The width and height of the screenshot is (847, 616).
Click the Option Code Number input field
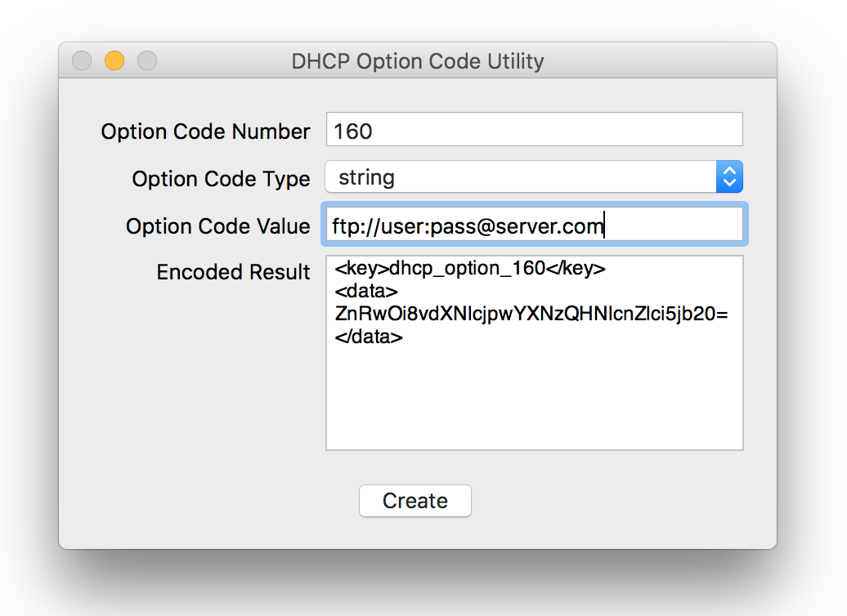[534, 130]
